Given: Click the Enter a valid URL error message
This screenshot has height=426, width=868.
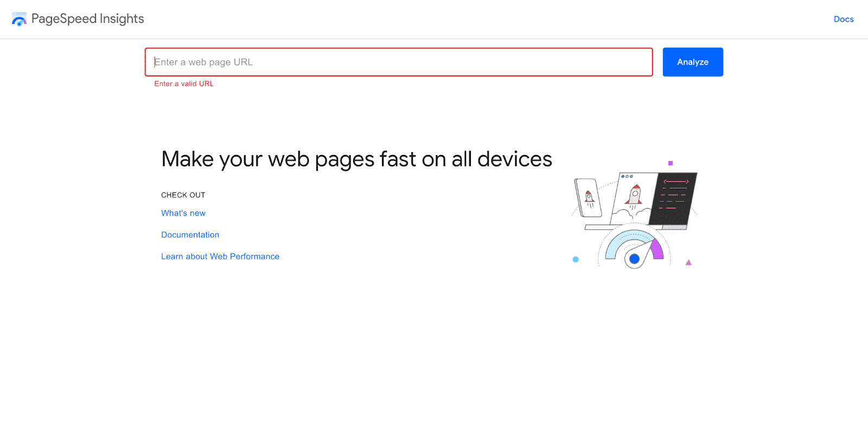Looking at the screenshot, I should coord(183,83).
